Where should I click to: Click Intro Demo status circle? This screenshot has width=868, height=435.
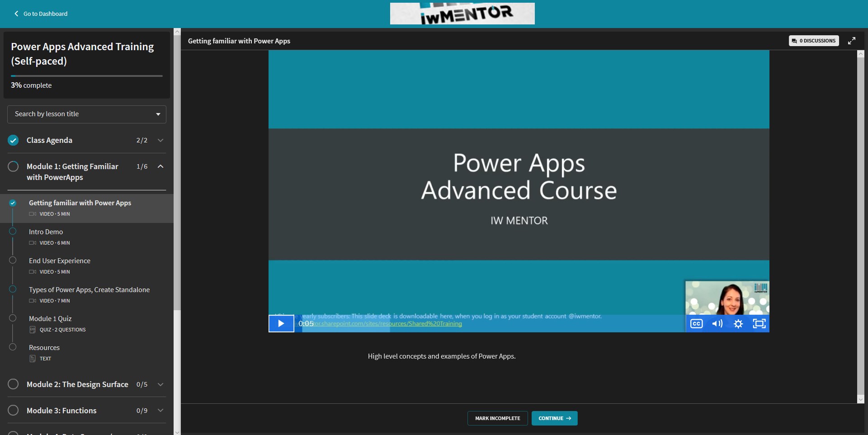(13, 232)
